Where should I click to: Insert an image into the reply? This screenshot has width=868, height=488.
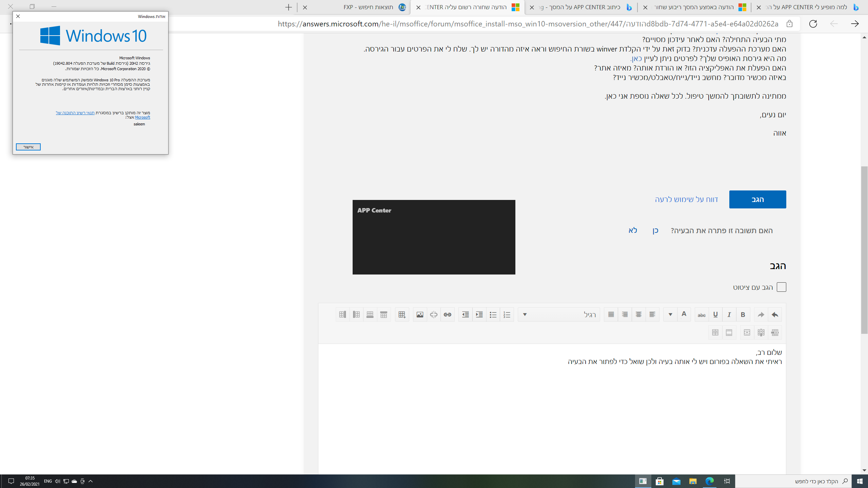[420, 314]
